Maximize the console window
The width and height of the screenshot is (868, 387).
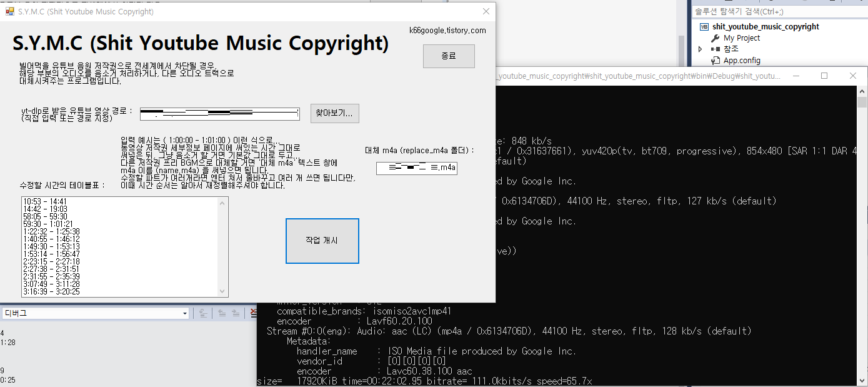pyautogui.click(x=824, y=76)
